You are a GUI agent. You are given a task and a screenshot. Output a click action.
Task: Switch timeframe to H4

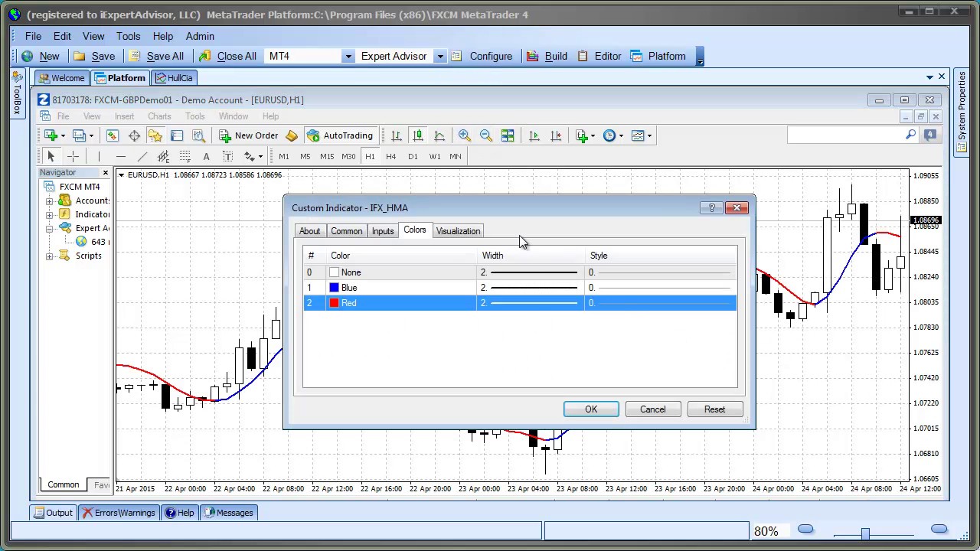pos(391,156)
